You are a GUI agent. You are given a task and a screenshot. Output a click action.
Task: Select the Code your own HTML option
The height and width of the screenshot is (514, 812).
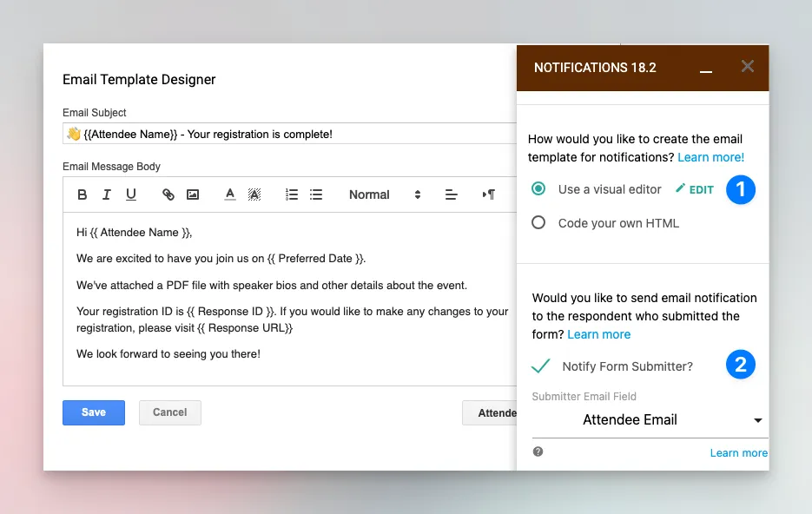point(540,223)
